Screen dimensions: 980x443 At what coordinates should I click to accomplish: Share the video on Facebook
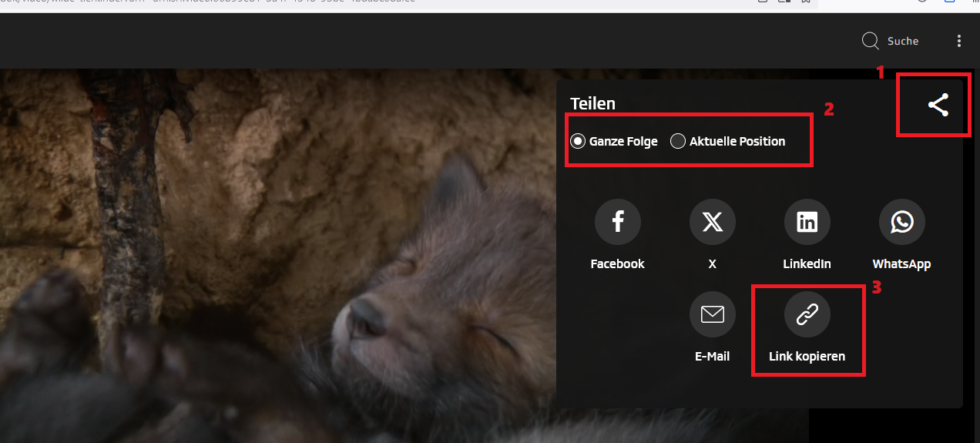(x=617, y=222)
